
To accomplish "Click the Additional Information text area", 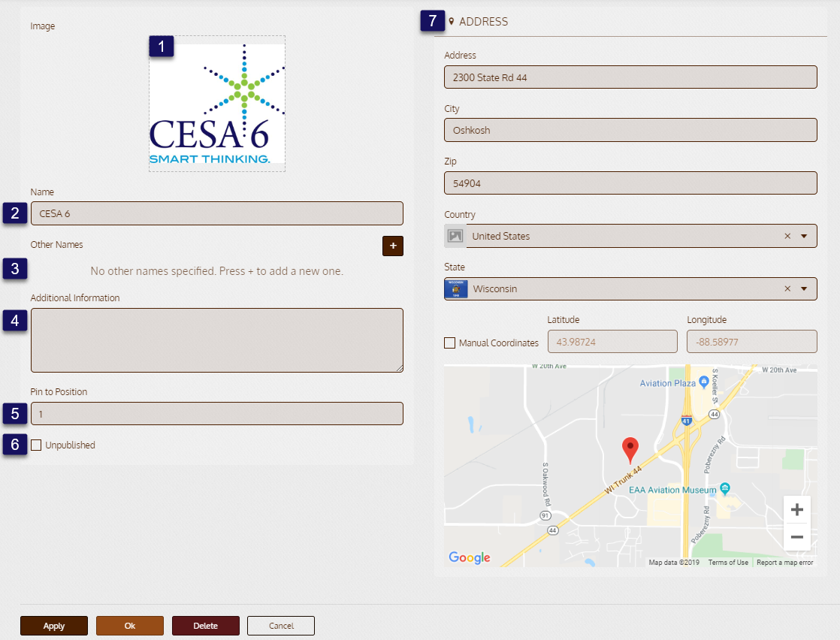I will click(217, 340).
